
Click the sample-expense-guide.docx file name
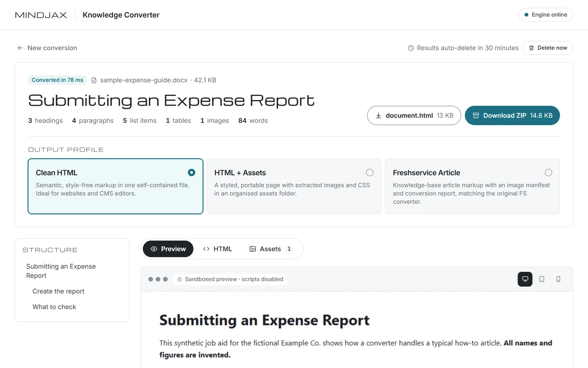pos(144,80)
